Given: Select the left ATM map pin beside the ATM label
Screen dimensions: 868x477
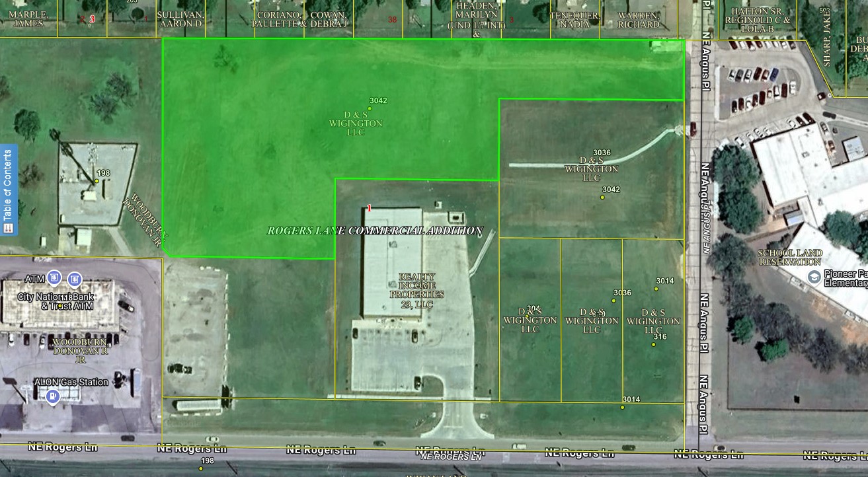Looking at the screenshot, I should coord(55,277).
